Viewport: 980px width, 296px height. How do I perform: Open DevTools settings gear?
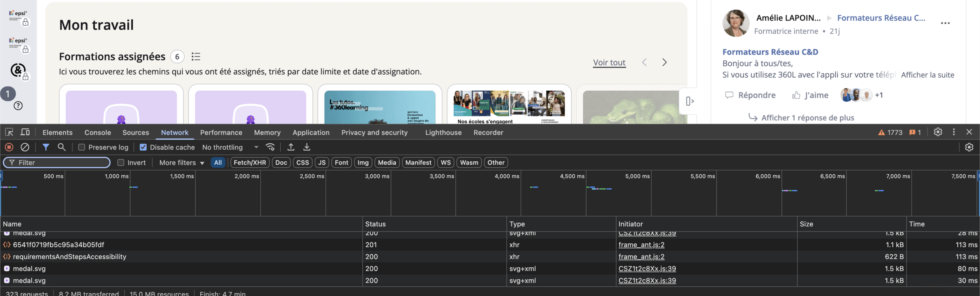938,132
